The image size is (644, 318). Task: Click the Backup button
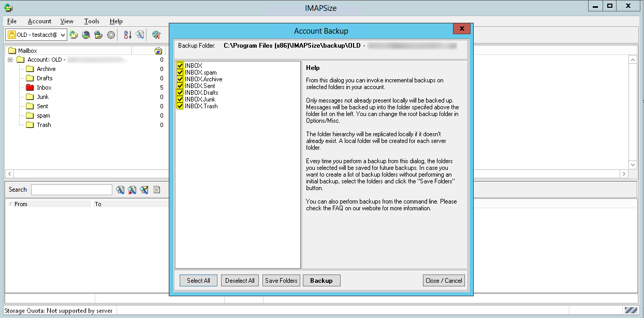point(321,281)
